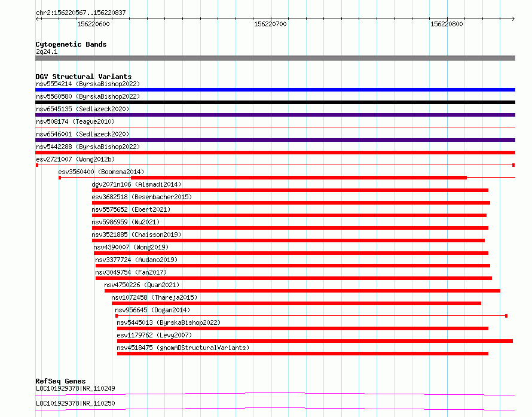Open nsv4518475 (gnomADStructuralVariants) label
Screen dimensions: 532x417
click(x=184, y=348)
